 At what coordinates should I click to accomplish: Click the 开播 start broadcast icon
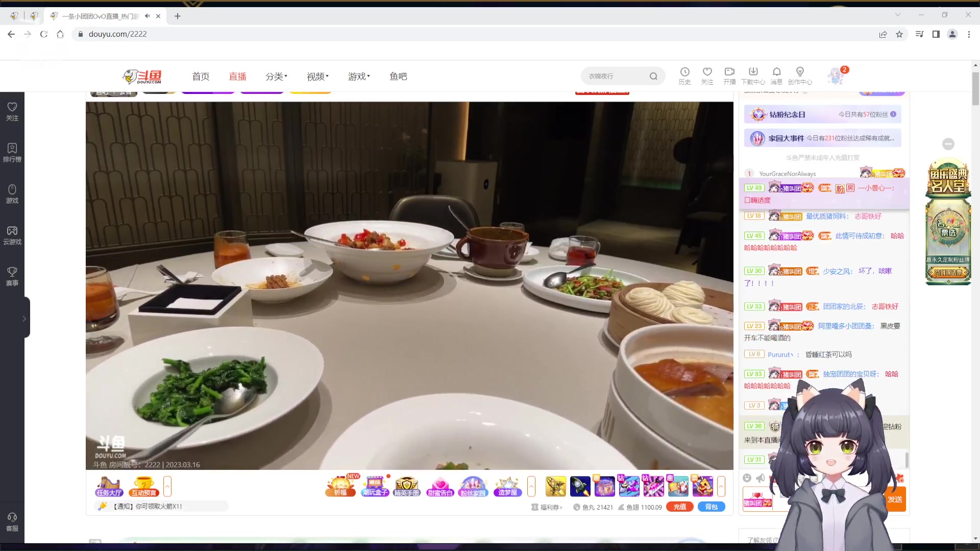tap(729, 76)
